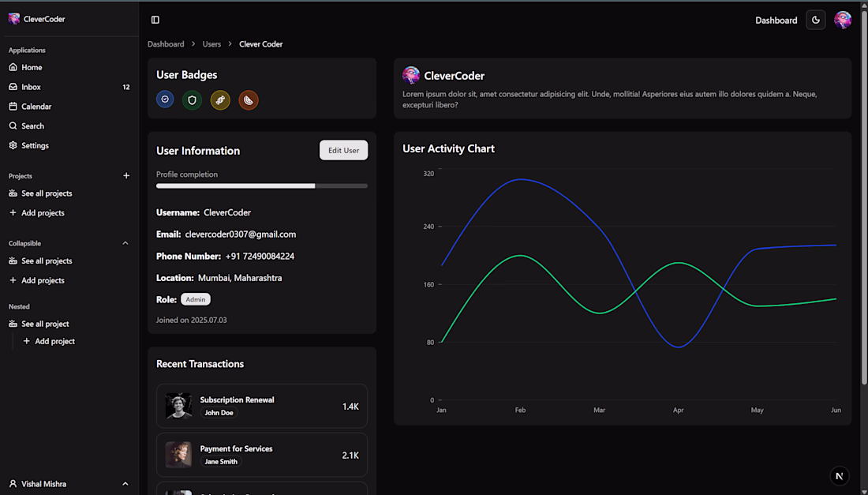Click the Inbox count badge 12
The image size is (868, 495).
point(126,87)
